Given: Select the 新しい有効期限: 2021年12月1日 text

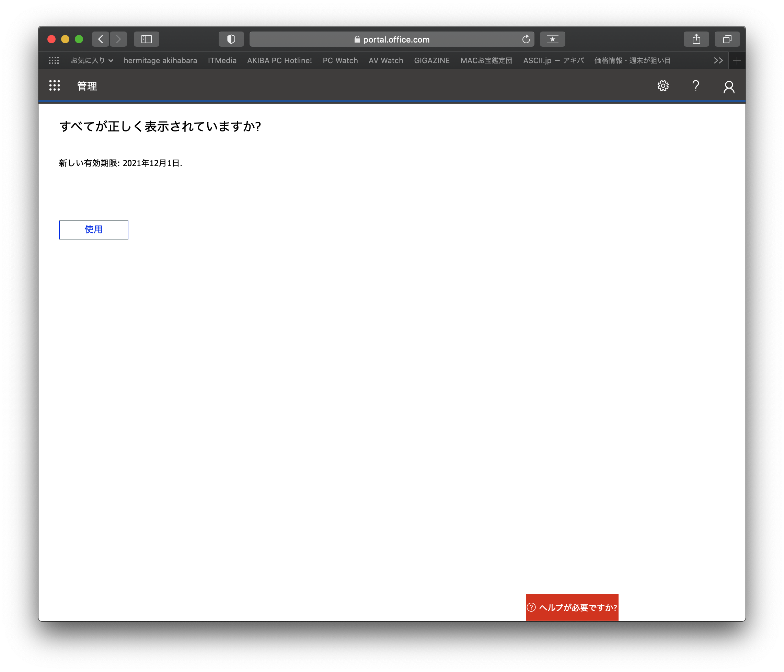Looking at the screenshot, I should click(x=120, y=163).
